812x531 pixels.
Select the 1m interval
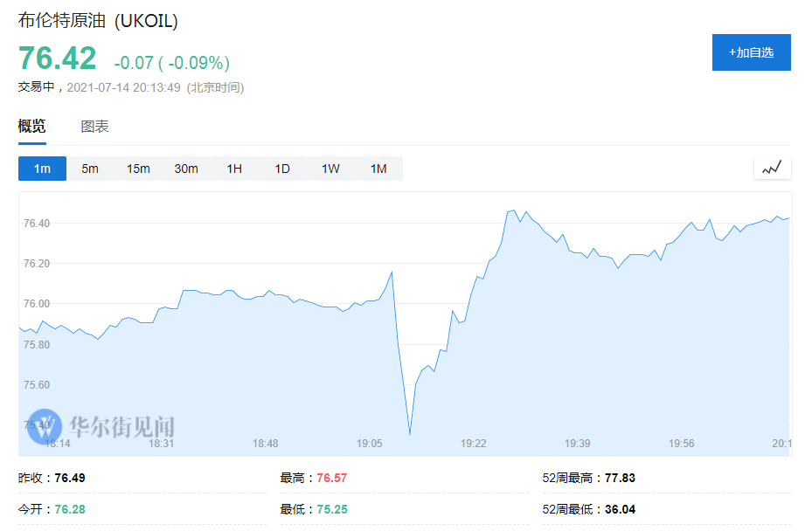(x=42, y=169)
